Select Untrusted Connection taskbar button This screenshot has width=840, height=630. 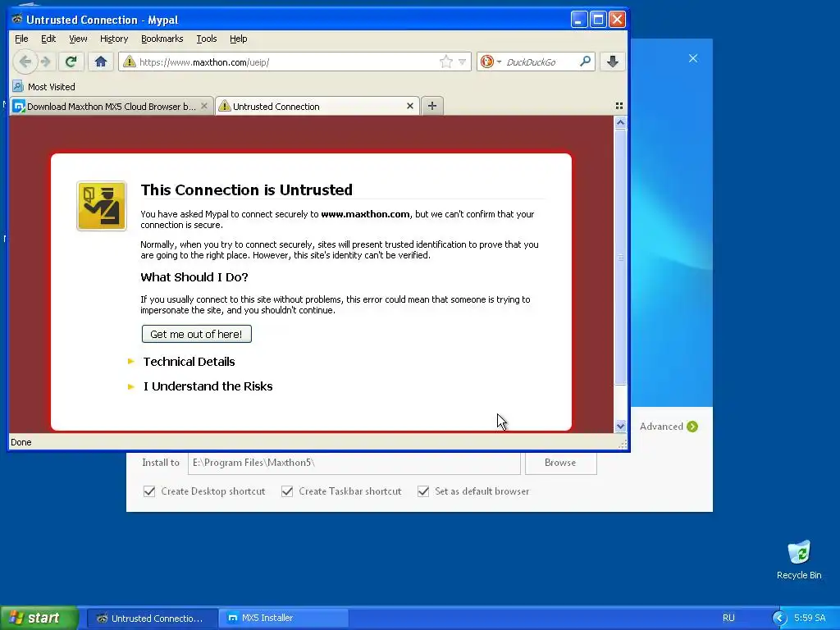click(x=152, y=618)
